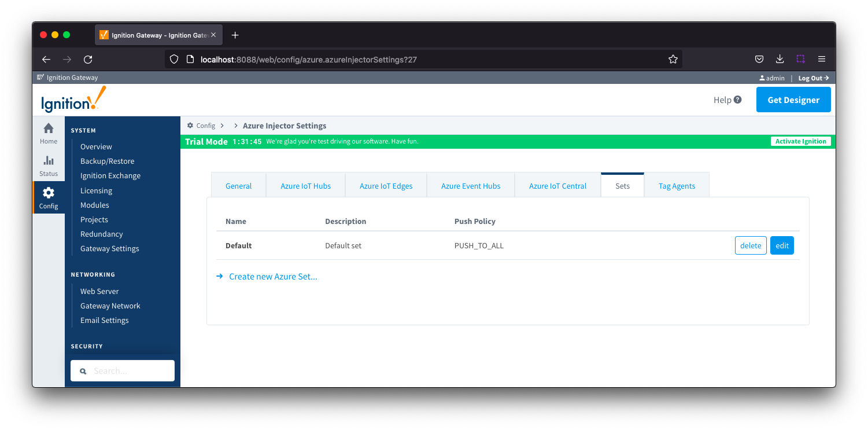
Task: Click the Help question mark icon
Action: coord(737,100)
